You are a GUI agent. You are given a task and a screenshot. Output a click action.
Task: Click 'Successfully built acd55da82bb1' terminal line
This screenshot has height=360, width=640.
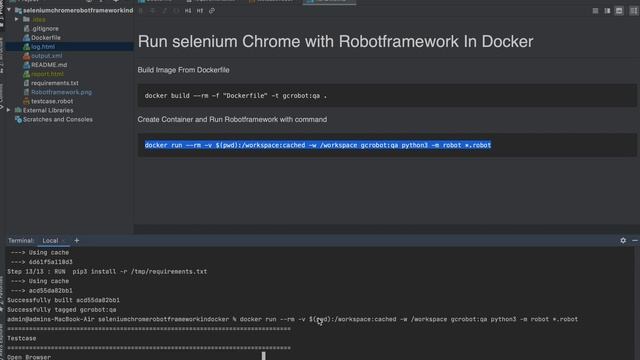63,300
